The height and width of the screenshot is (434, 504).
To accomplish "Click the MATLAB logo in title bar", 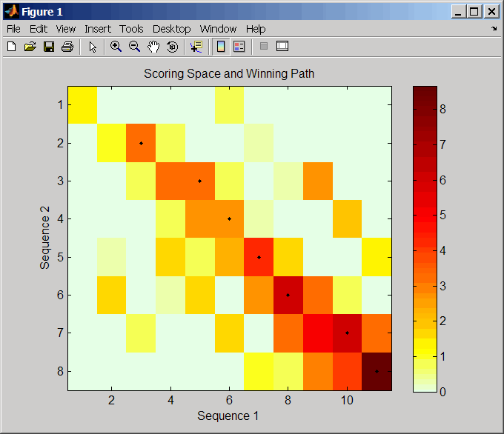I will coord(12,12).
